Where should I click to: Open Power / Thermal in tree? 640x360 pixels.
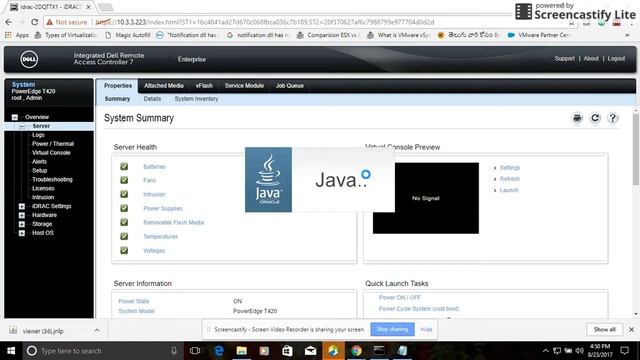point(53,144)
